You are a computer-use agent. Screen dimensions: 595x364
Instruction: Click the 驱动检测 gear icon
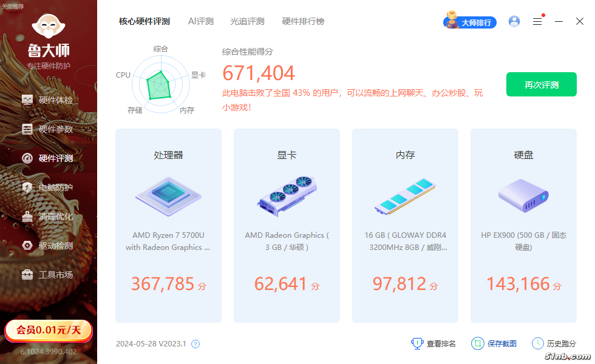point(27,246)
